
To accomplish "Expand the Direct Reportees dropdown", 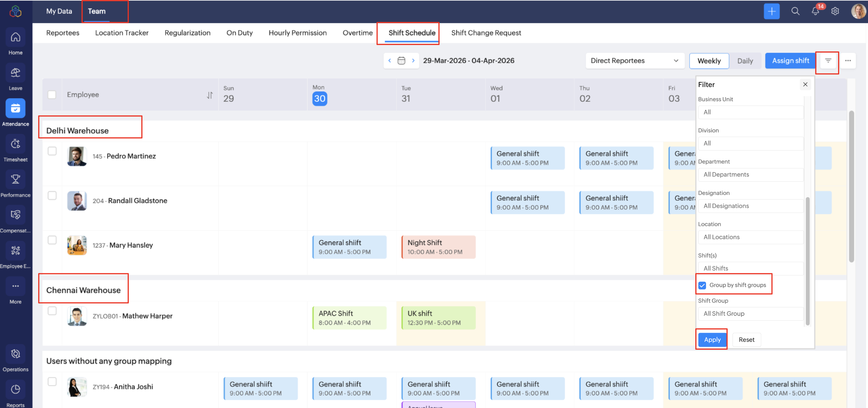I will (x=635, y=60).
